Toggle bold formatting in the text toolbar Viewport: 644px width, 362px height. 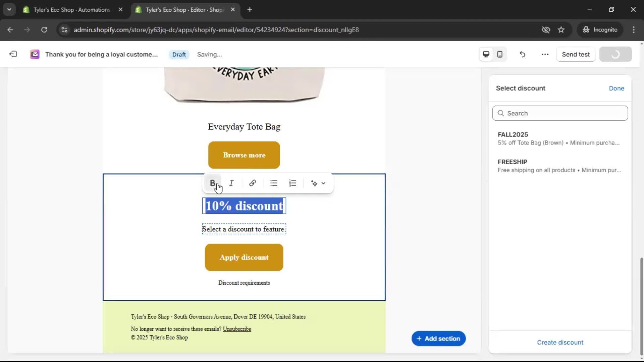point(212,183)
